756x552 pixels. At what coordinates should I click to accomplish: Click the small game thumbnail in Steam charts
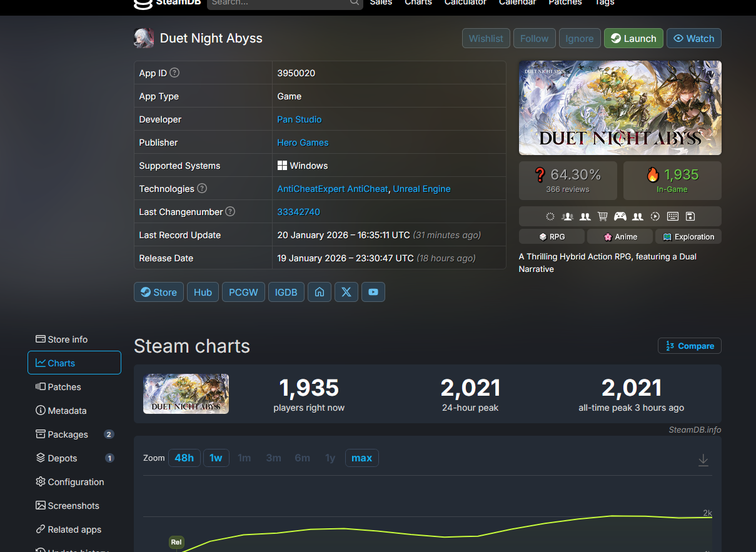(x=186, y=394)
